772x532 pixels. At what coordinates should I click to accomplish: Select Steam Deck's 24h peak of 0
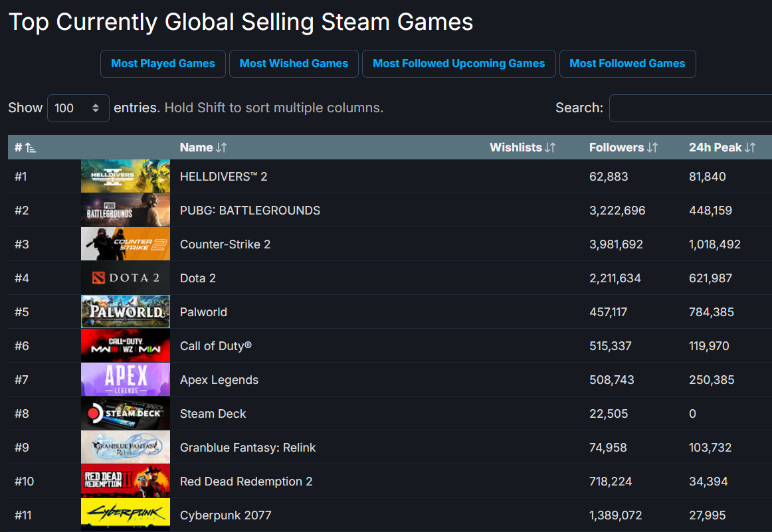click(x=693, y=414)
